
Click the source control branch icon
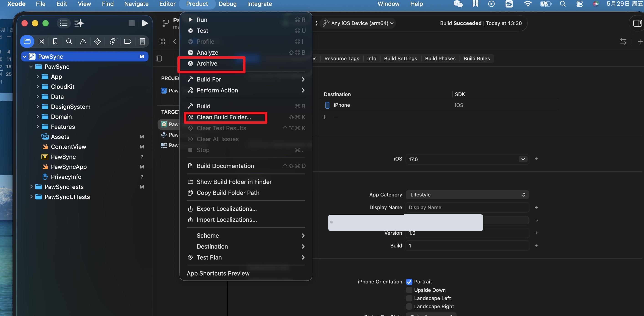pyautogui.click(x=166, y=23)
